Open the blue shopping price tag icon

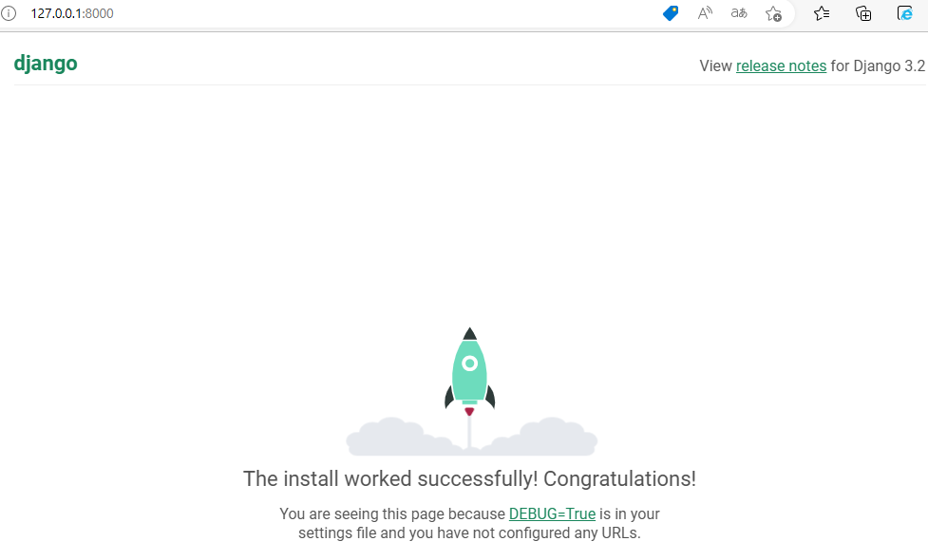pos(671,13)
